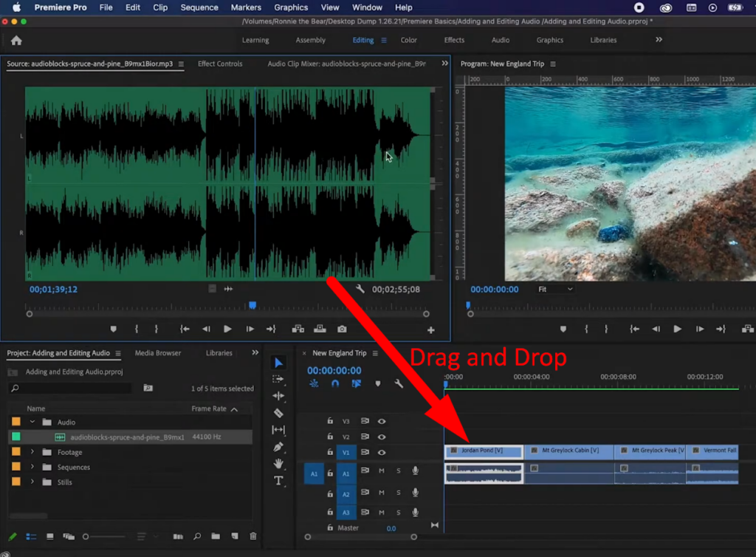Viewport: 756px width, 557px height.
Task: Collapse the Audio folder
Action: [x=32, y=422]
